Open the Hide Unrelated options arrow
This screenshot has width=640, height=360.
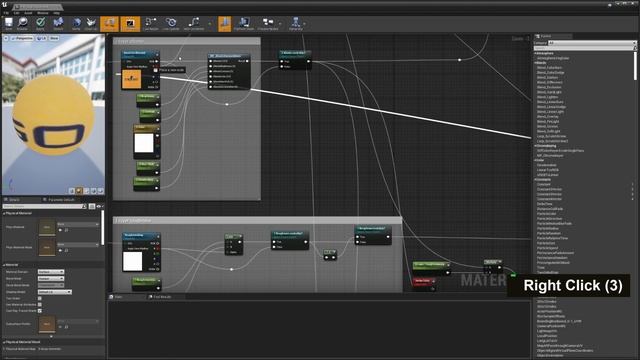click(x=210, y=23)
